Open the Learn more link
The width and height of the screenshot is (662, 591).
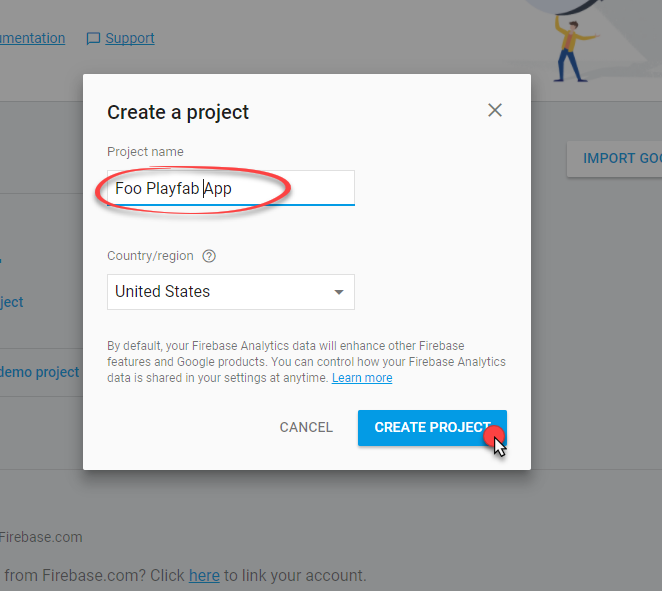(x=362, y=378)
